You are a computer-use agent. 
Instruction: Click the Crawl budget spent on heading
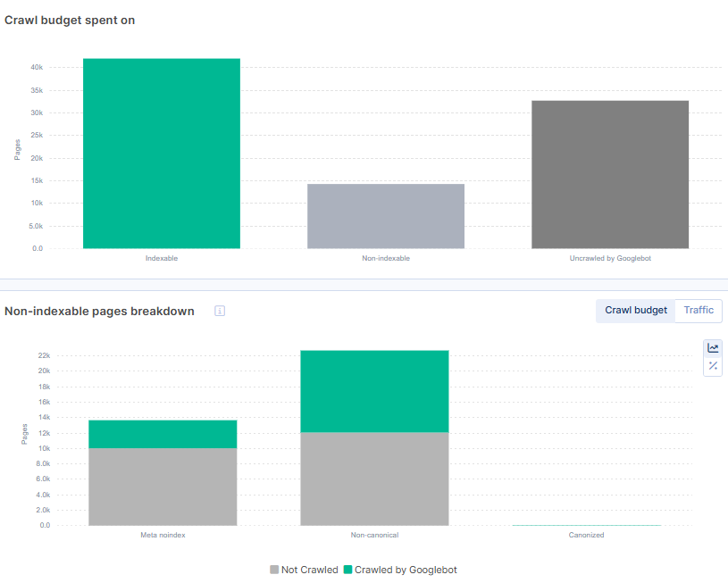pos(71,20)
